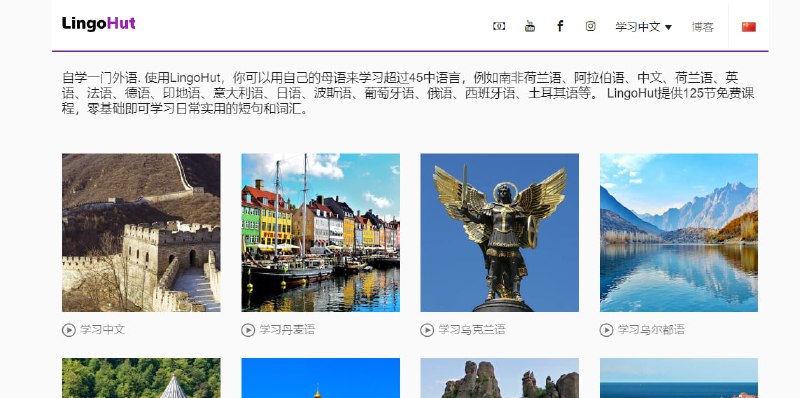Select the green forest thumbnail in bottom row

[141, 378]
